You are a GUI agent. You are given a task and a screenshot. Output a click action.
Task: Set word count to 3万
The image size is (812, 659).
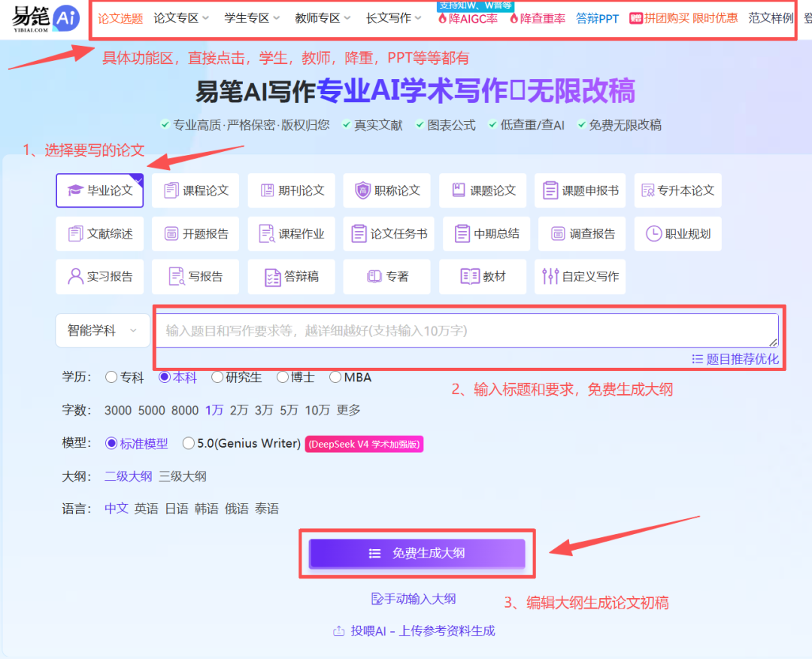[264, 410]
